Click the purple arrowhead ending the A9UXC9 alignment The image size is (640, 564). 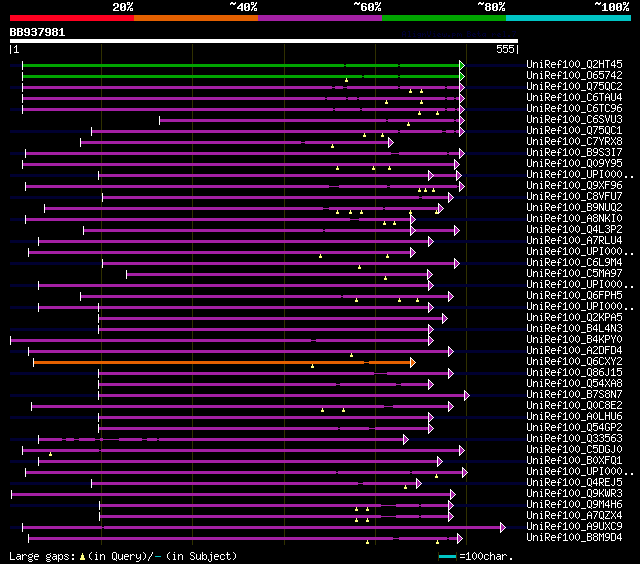(503, 528)
